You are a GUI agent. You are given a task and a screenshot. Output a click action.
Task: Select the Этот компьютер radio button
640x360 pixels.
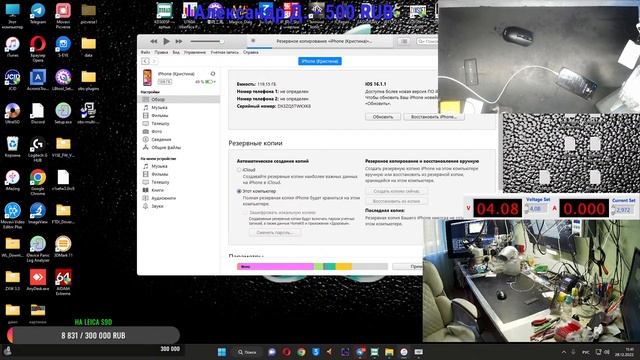tap(239, 191)
